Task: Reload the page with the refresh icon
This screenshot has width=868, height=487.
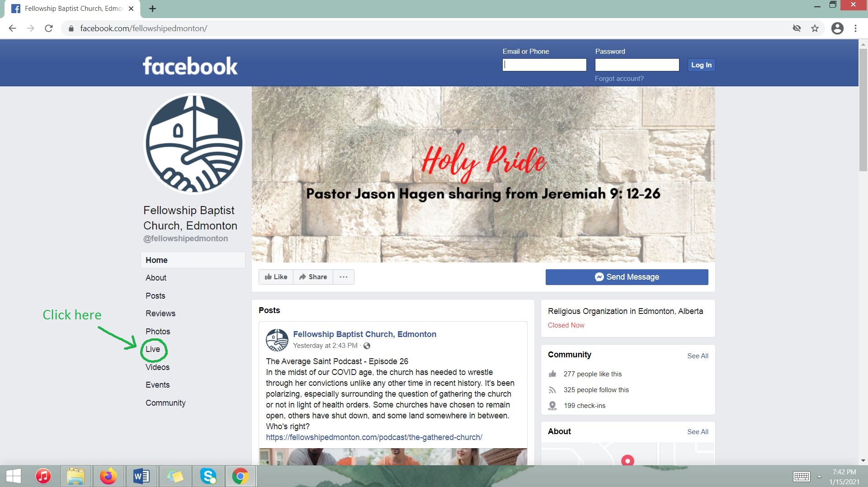Action: click(x=49, y=28)
